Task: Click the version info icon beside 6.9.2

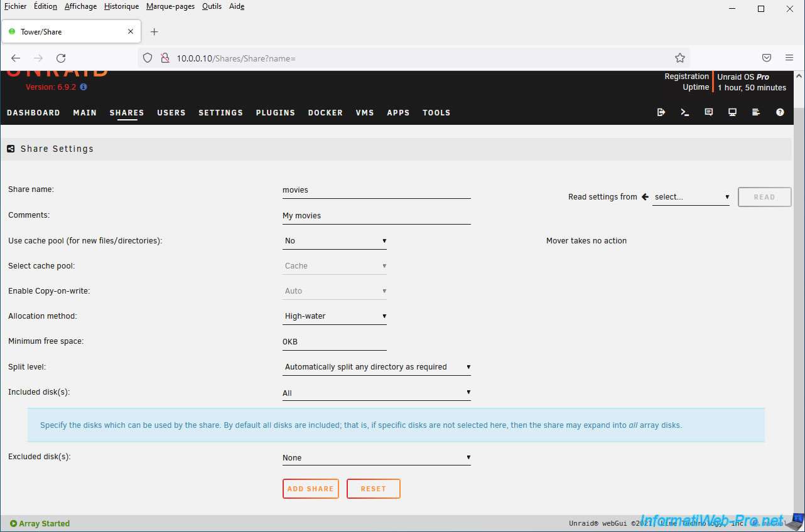Action: (84, 87)
